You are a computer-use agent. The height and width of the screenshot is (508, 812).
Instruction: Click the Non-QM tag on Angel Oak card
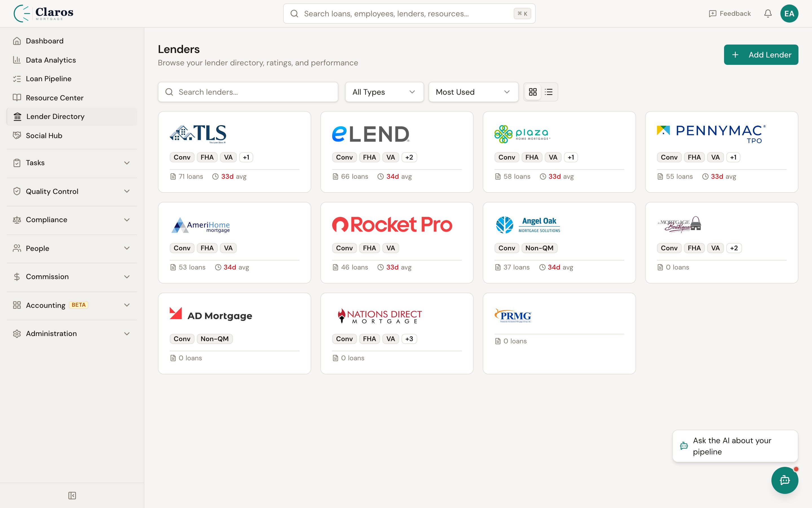(x=539, y=248)
